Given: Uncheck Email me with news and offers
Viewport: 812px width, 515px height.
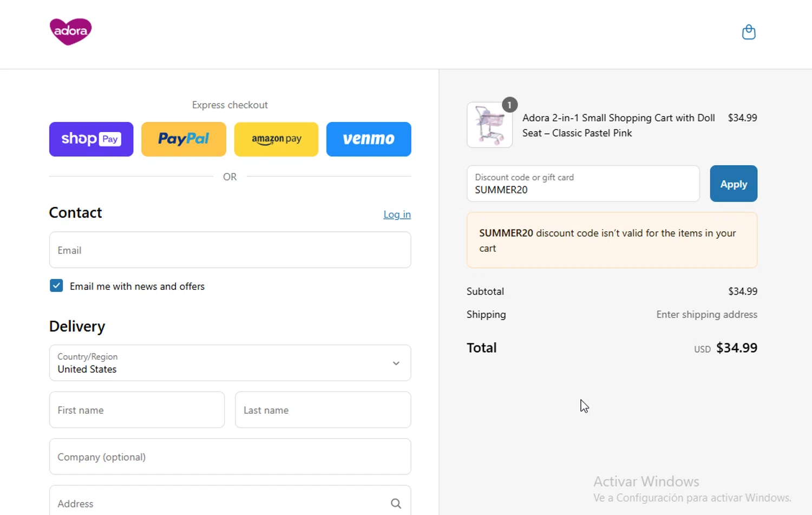Looking at the screenshot, I should 56,285.
